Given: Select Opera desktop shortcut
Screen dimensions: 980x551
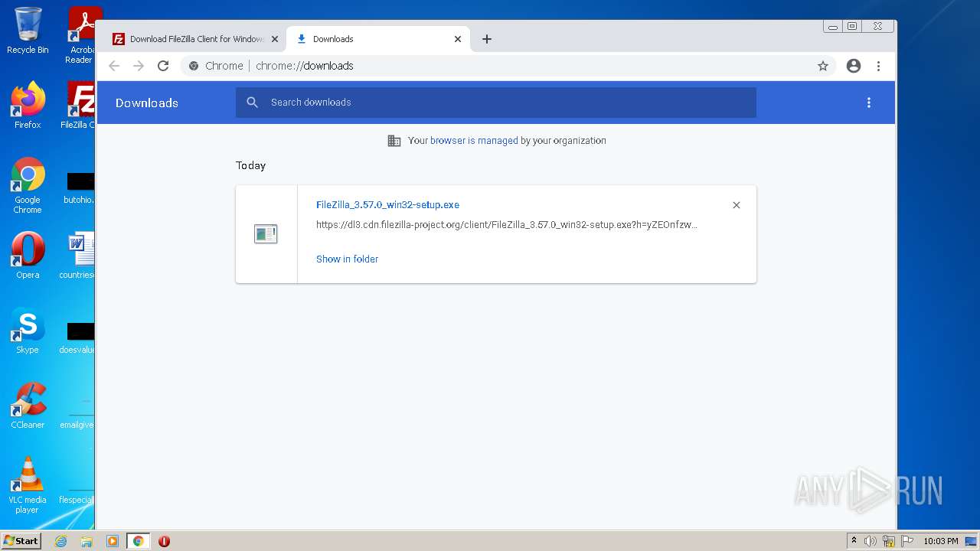Looking at the screenshot, I should (28, 256).
